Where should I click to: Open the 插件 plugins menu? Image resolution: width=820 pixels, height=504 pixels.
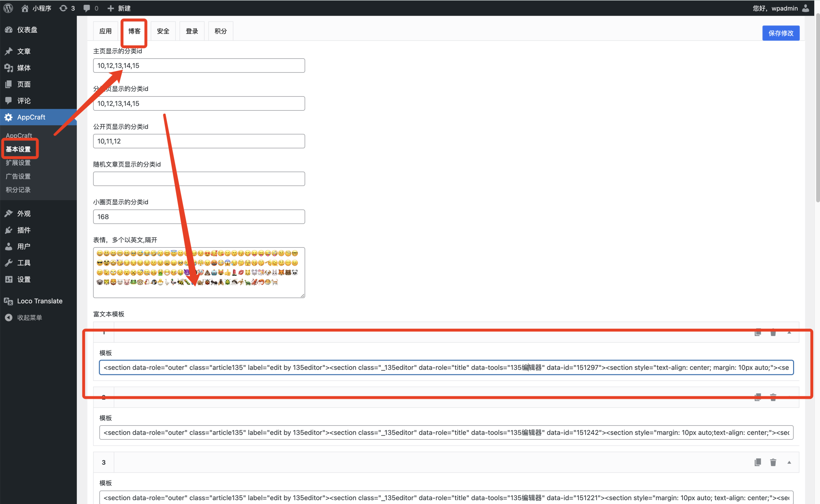click(24, 230)
